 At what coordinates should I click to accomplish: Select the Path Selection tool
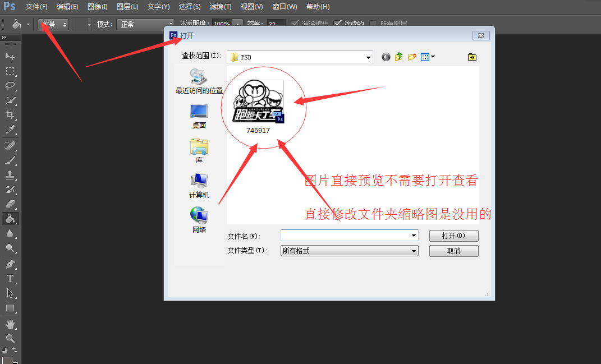10,293
